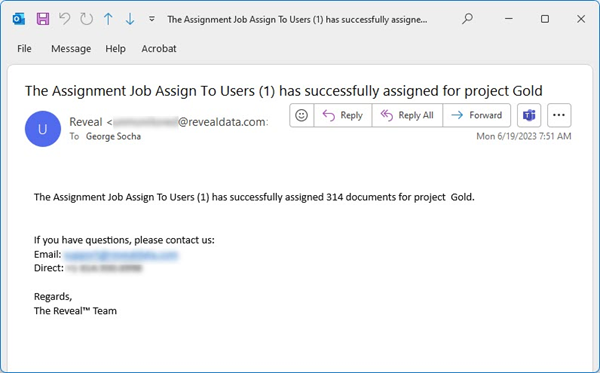Go to the next item with down arrow

130,19
